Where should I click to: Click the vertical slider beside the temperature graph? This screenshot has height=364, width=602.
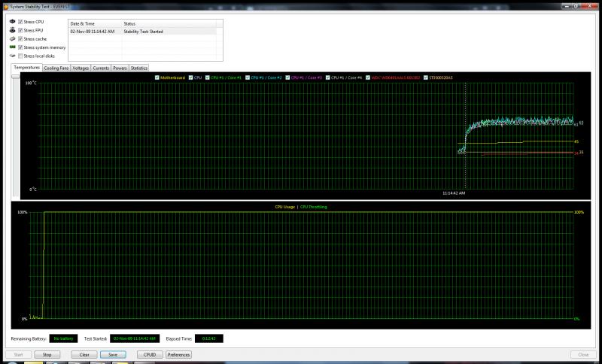16,77
